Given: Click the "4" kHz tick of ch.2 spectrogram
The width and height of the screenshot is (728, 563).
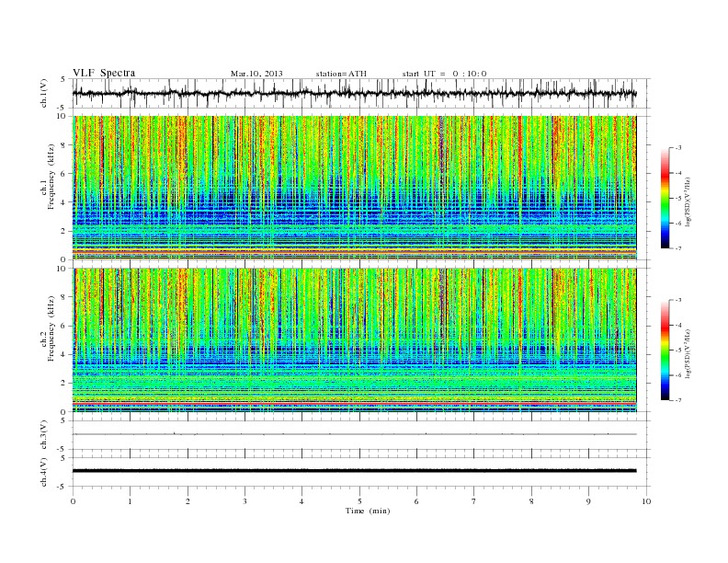Looking at the screenshot, I should 63,354.
